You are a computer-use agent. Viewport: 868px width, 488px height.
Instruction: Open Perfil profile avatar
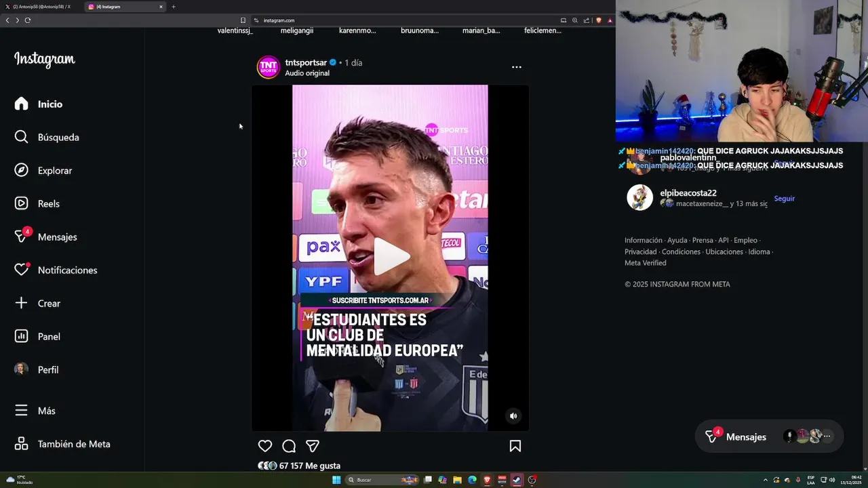22,369
